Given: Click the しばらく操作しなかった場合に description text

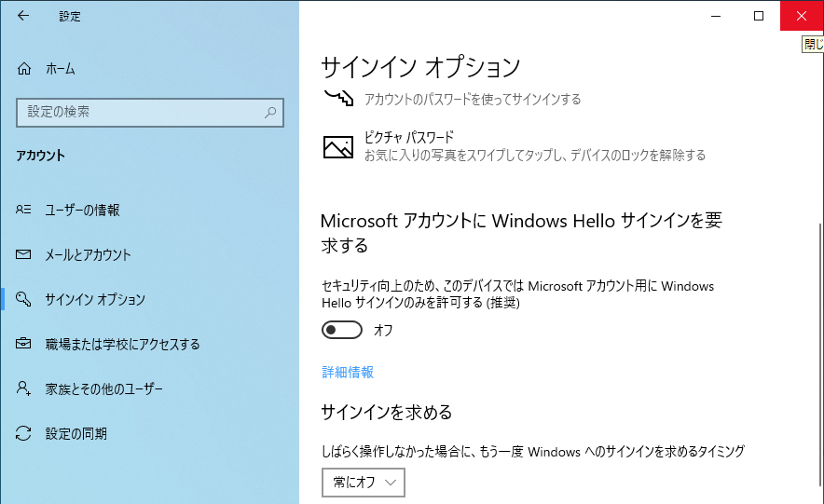Looking at the screenshot, I should point(533,451).
